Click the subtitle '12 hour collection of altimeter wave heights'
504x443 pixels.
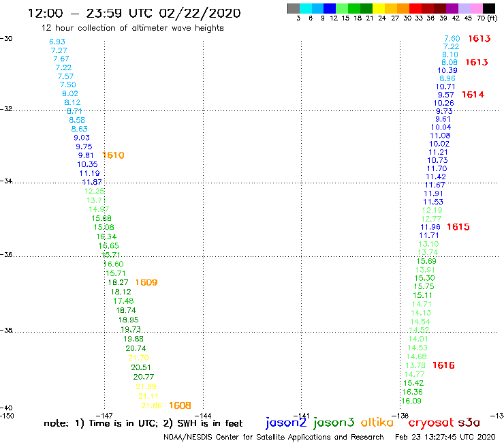132,28
